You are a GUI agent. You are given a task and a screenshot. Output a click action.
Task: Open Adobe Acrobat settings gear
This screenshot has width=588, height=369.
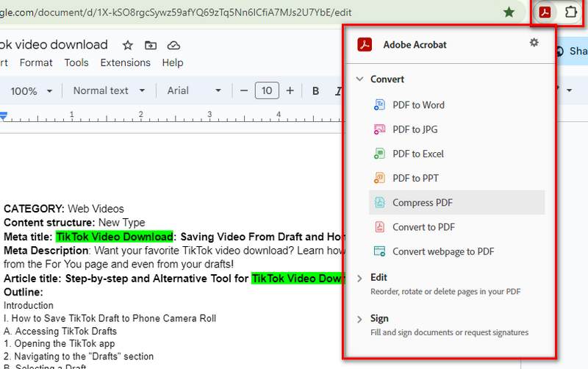(x=534, y=43)
